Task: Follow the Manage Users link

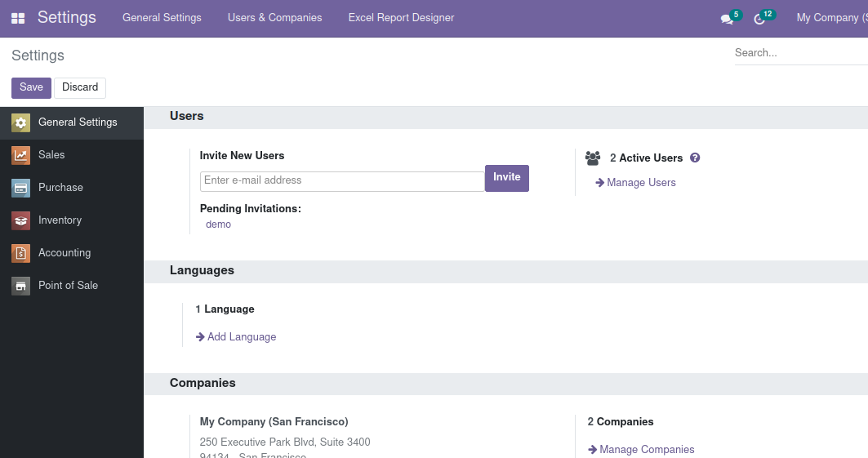Action: click(641, 183)
